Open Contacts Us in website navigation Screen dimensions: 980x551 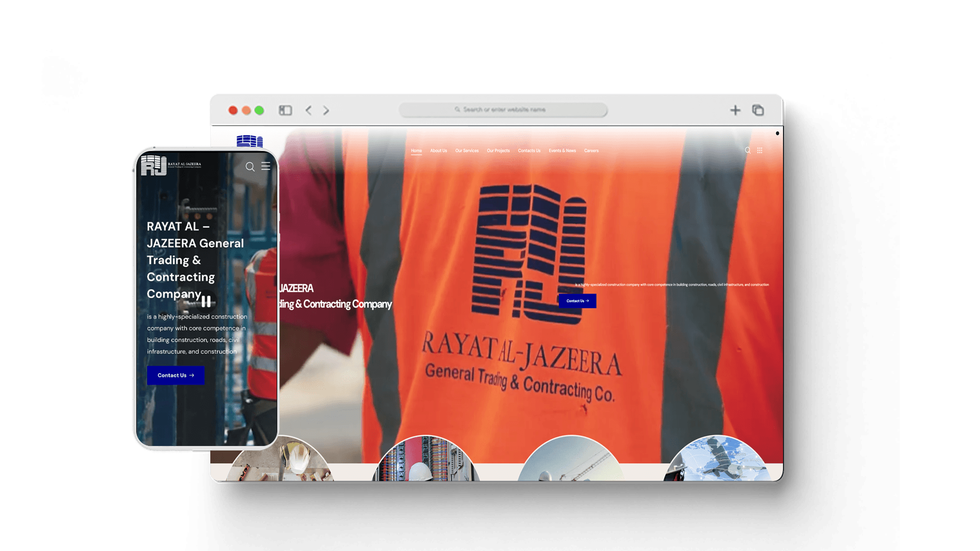click(x=529, y=151)
